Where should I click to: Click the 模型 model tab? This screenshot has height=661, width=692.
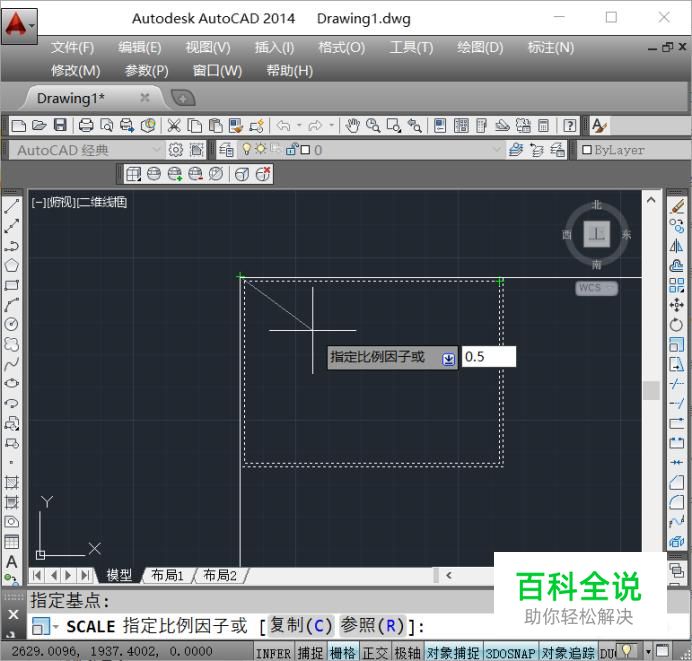119,575
